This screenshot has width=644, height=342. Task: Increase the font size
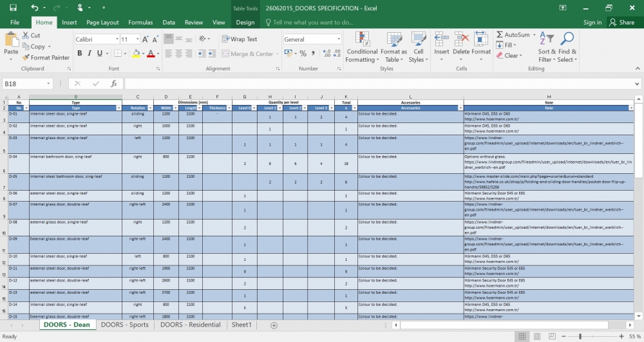145,39
